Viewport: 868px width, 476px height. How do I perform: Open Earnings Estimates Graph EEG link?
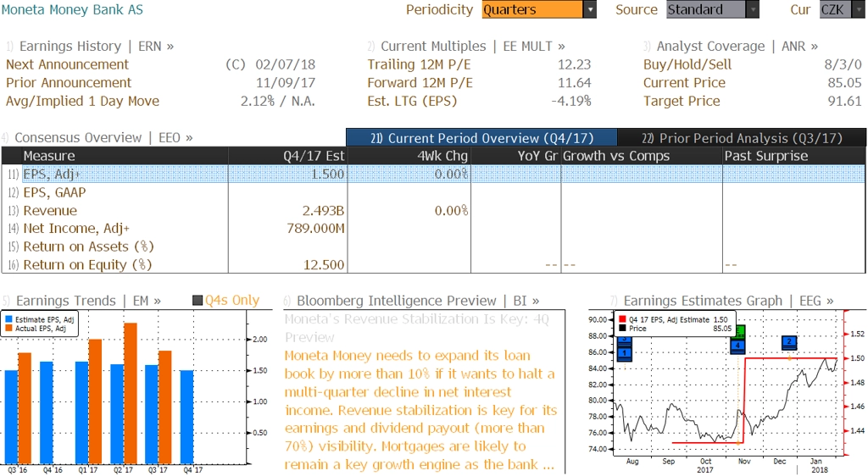(728, 301)
